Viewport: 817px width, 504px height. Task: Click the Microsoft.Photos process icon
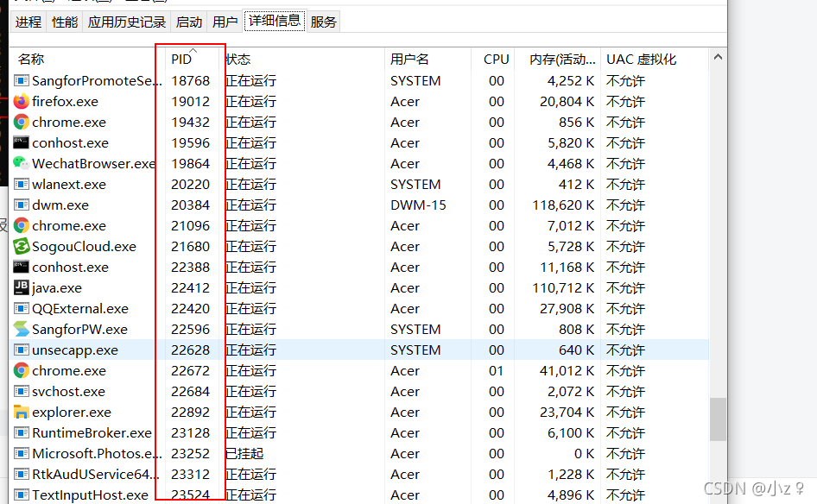23,453
